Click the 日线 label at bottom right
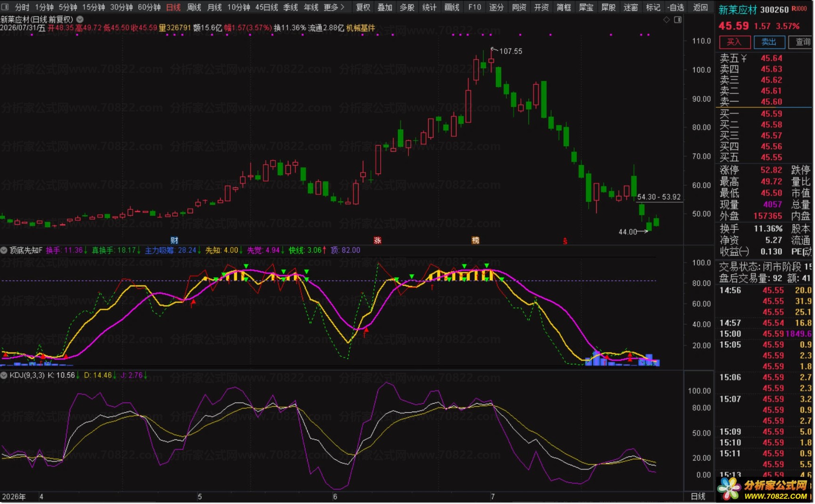 point(698,496)
